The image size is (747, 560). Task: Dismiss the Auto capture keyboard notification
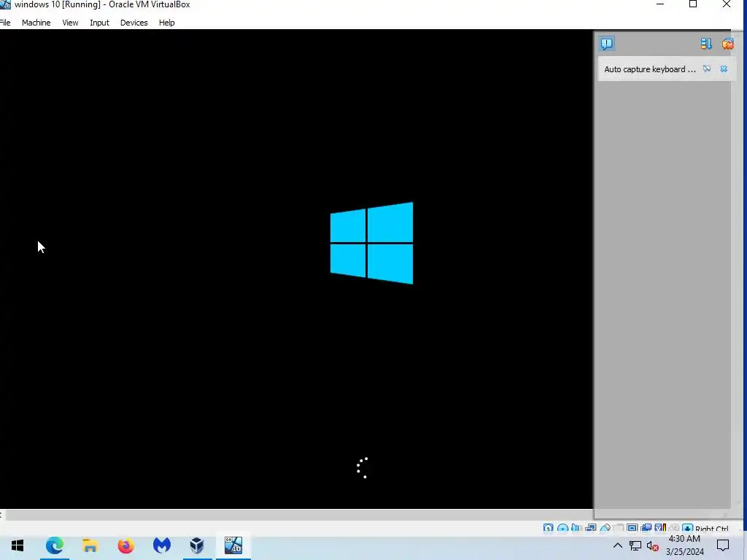click(x=724, y=69)
